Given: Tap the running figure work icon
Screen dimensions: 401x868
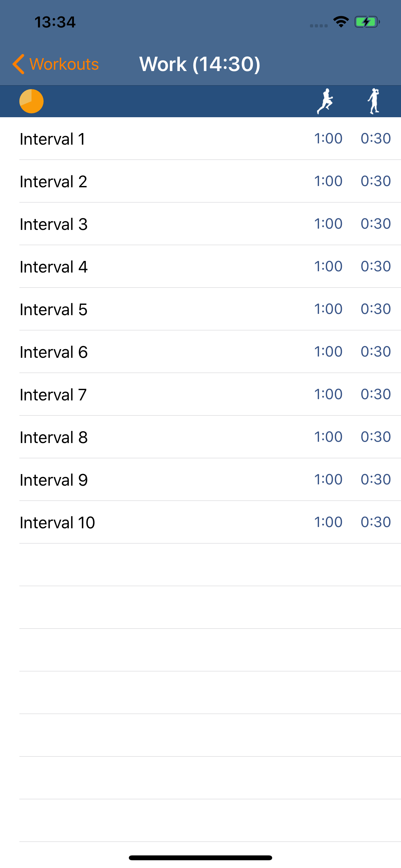Looking at the screenshot, I should pos(325,101).
